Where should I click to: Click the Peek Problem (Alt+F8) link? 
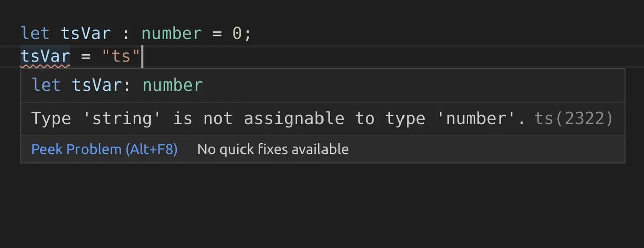pyautogui.click(x=104, y=149)
